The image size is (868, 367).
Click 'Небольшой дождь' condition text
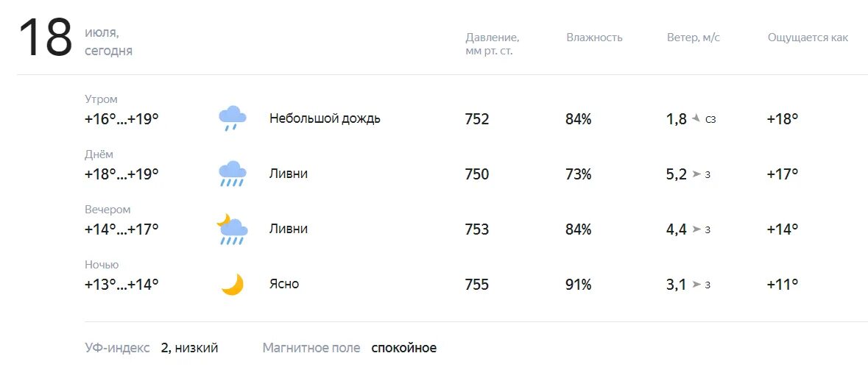click(x=325, y=118)
